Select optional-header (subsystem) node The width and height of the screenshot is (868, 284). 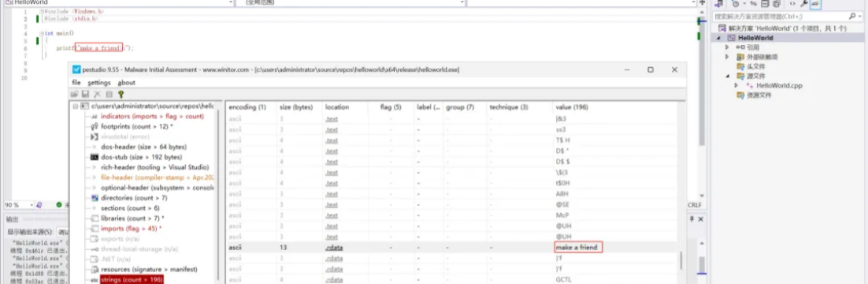click(158, 188)
